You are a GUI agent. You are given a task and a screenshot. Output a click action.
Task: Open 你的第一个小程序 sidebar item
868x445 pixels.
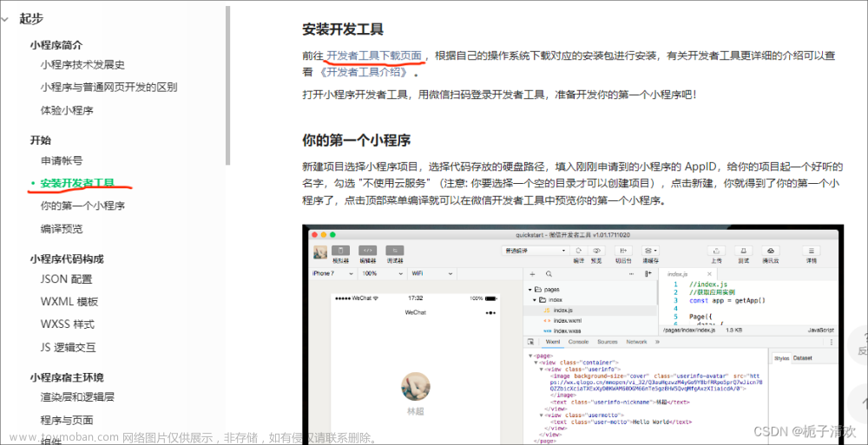point(82,206)
